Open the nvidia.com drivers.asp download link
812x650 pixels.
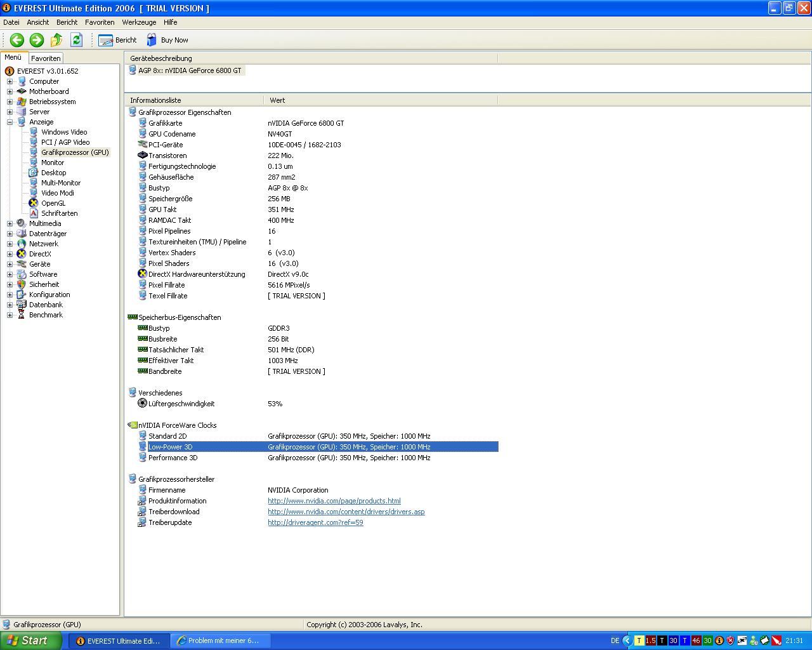[x=346, y=512]
